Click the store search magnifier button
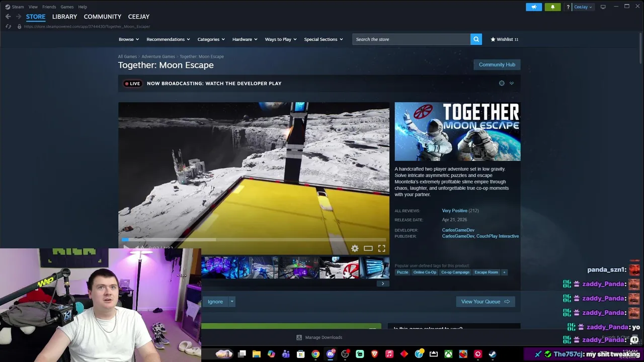The image size is (644, 362). pos(476,39)
